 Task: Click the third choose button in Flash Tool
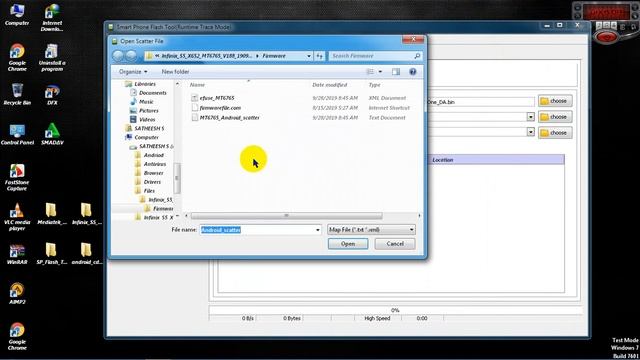tap(555, 133)
